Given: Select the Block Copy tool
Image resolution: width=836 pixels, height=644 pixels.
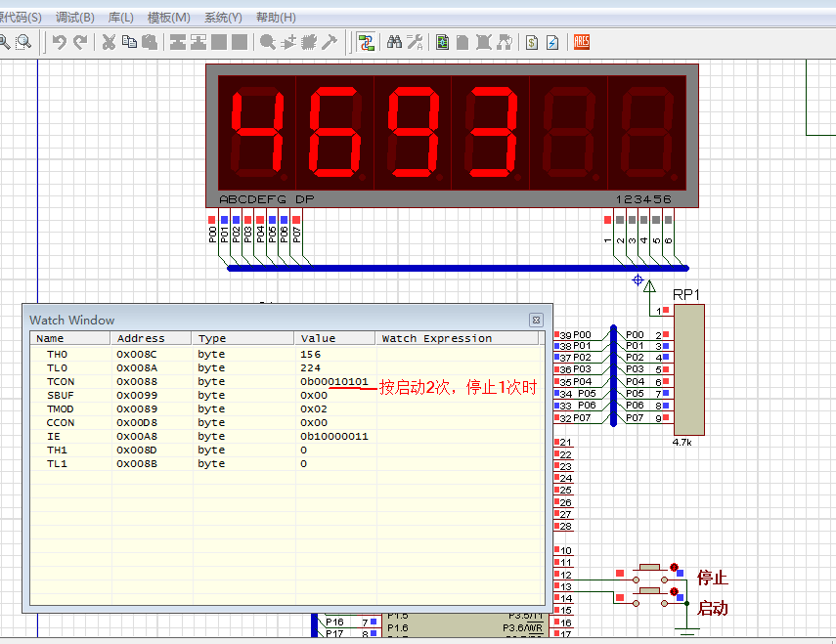Looking at the screenshot, I should [x=178, y=42].
